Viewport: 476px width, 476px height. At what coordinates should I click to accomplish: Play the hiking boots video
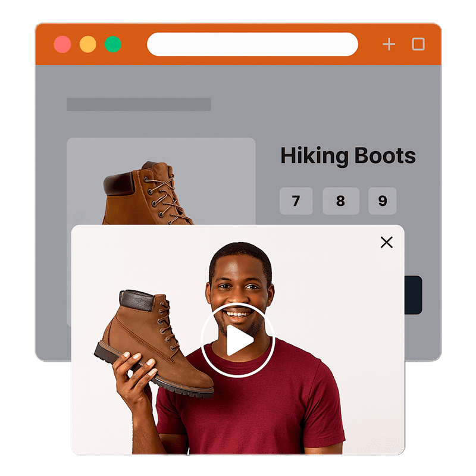237,340
